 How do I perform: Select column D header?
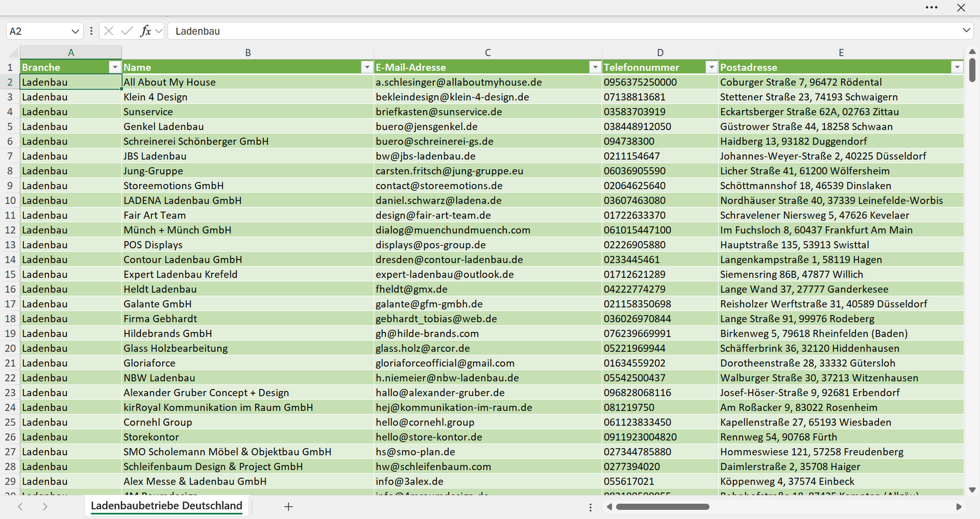660,53
